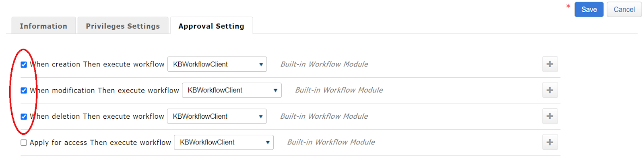
Task: Click plus icon in creation workflow row
Action: [x=550, y=64]
